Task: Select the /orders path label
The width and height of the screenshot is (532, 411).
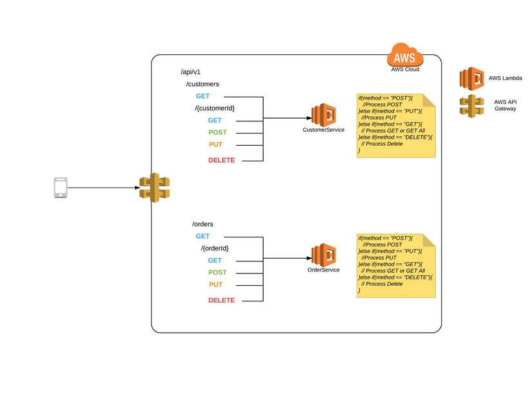Action: click(x=202, y=224)
